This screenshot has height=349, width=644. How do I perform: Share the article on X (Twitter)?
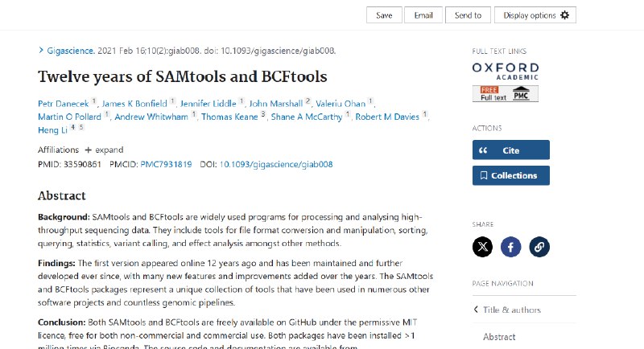pyautogui.click(x=482, y=247)
